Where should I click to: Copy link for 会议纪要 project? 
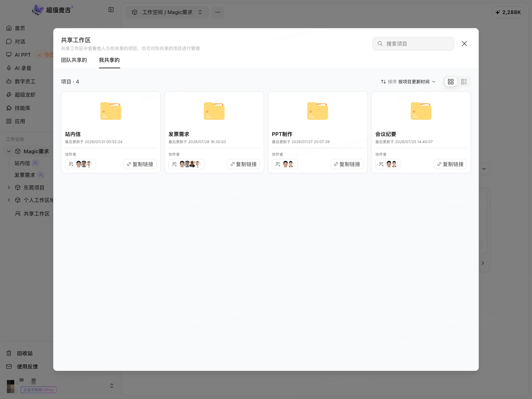point(450,164)
